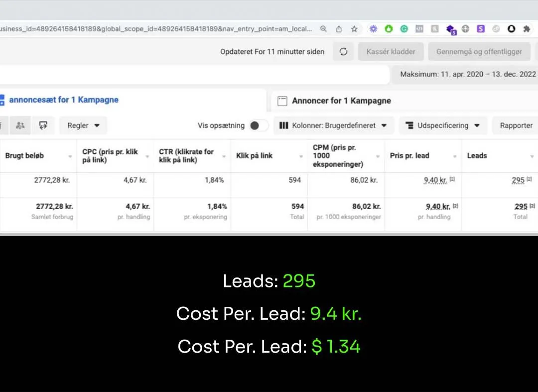Screen dimensions: 538x392
Task: Bookmark this page with the star icon
Action: [x=354, y=29]
